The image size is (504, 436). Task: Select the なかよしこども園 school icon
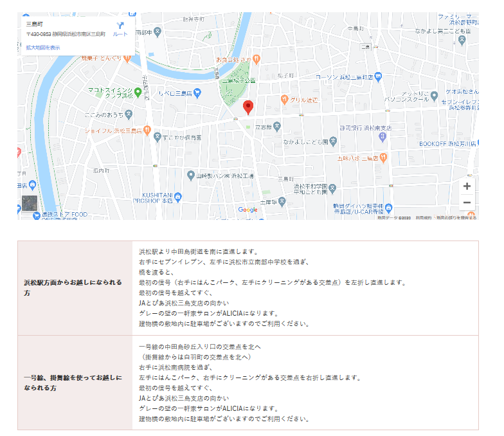pos(334,141)
